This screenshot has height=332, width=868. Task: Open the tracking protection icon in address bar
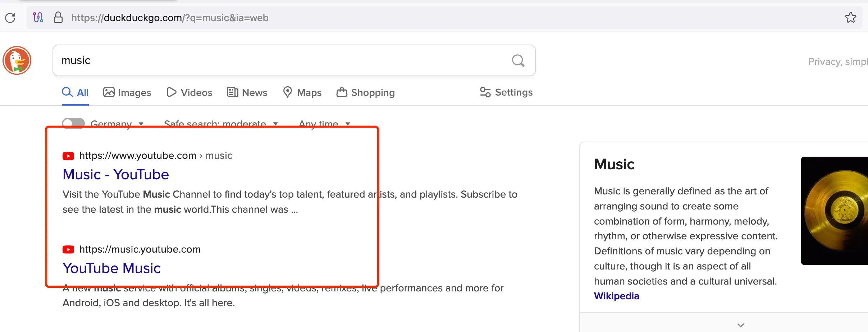tap(38, 18)
